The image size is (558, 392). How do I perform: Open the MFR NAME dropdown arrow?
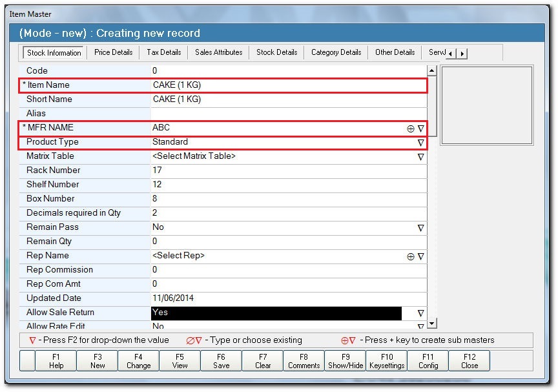point(420,129)
